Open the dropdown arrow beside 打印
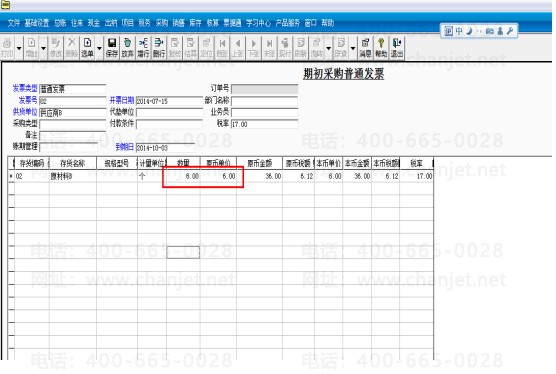The width and height of the screenshot is (556, 374). click(x=19, y=48)
